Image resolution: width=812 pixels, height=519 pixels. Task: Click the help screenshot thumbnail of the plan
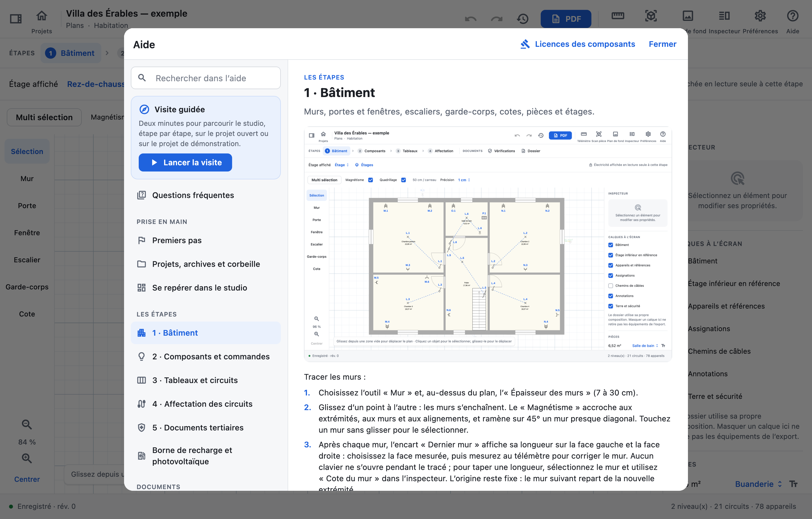click(487, 244)
